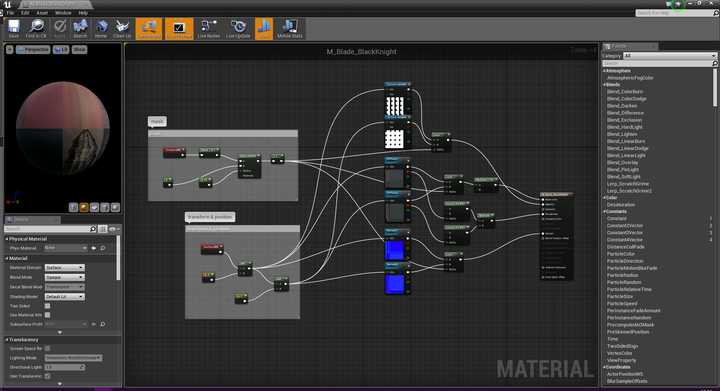Toggle the Connectors toolbar button
720x391 pixels.
pos(149,28)
